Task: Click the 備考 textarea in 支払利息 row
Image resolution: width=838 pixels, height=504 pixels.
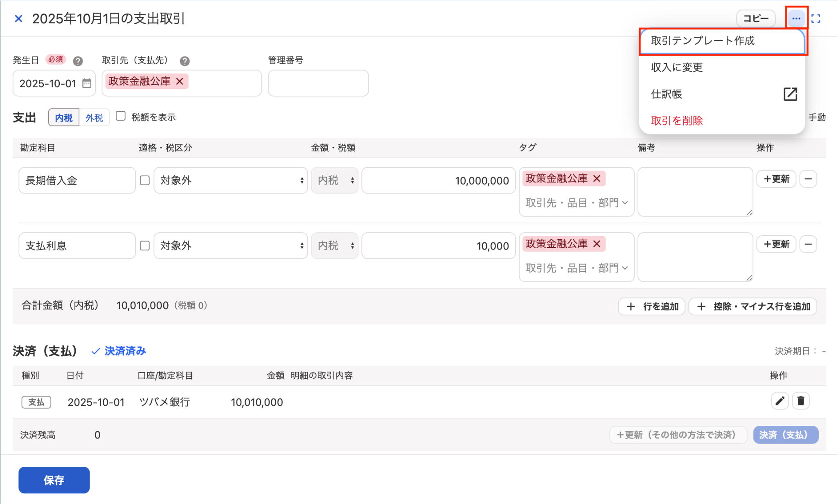Action: point(695,257)
